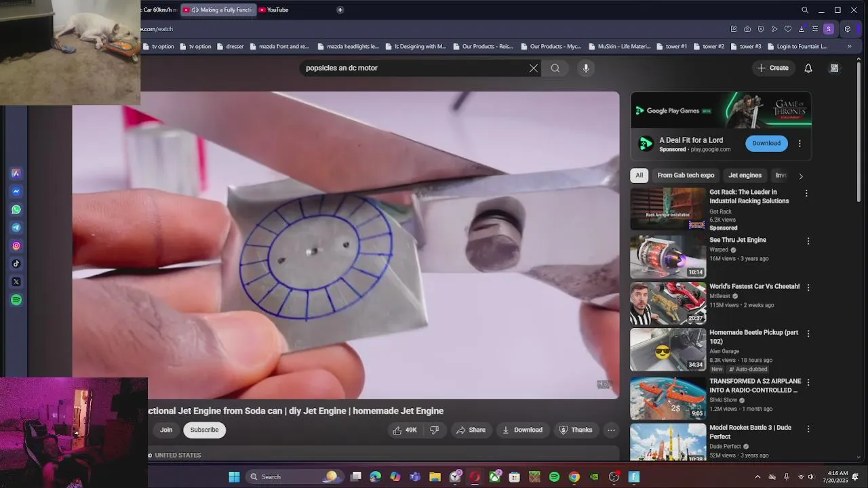Send Thanks to the creator
Screen dimensions: 868x488
coord(575,430)
